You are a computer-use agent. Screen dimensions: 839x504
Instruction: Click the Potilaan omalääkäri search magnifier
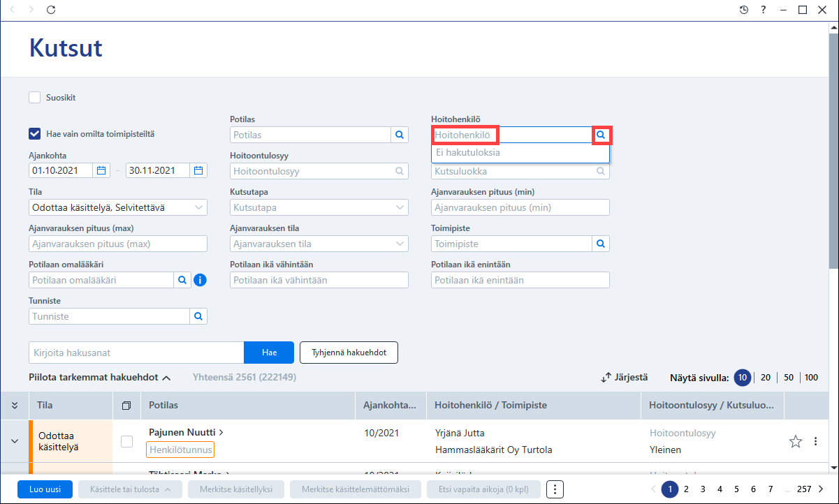point(182,280)
